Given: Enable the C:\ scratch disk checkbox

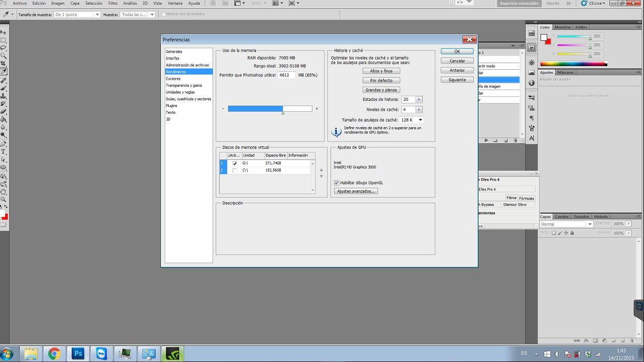Looking at the screenshot, I should coord(235,170).
